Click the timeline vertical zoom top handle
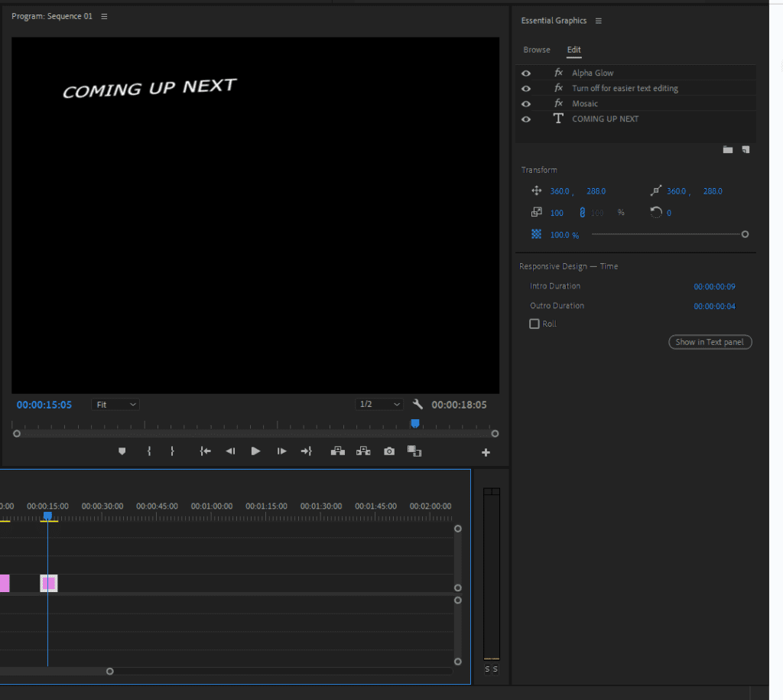The width and height of the screenshot is (783, 700). (458, 529)
